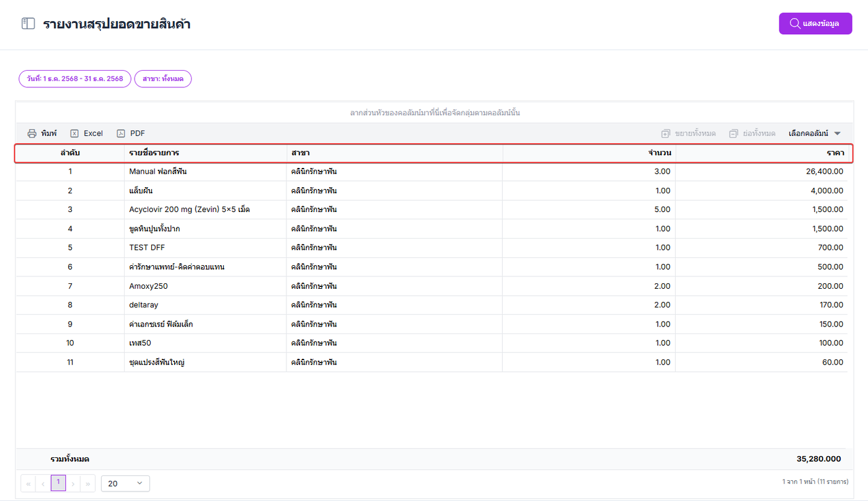The height and width of the screenshot is (502, 868).
Task: Open the page size dropdown showing 20
Action: tap(125, 483)
